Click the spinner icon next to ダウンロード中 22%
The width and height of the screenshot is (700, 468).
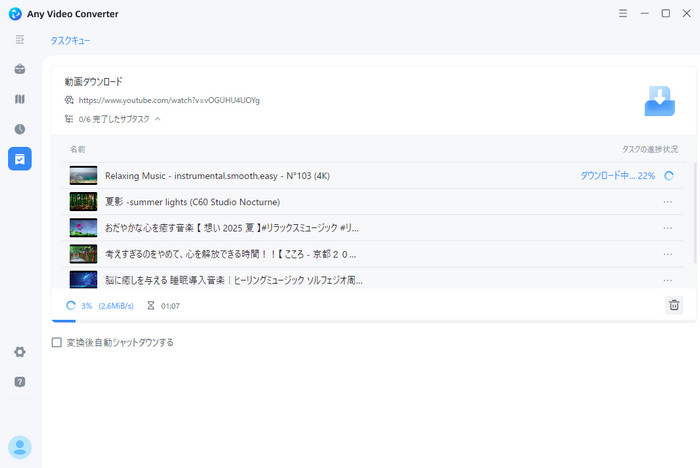click(669, 176)
